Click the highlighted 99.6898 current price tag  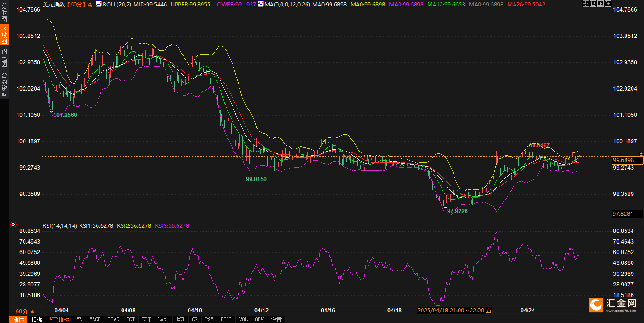point(627,160)
